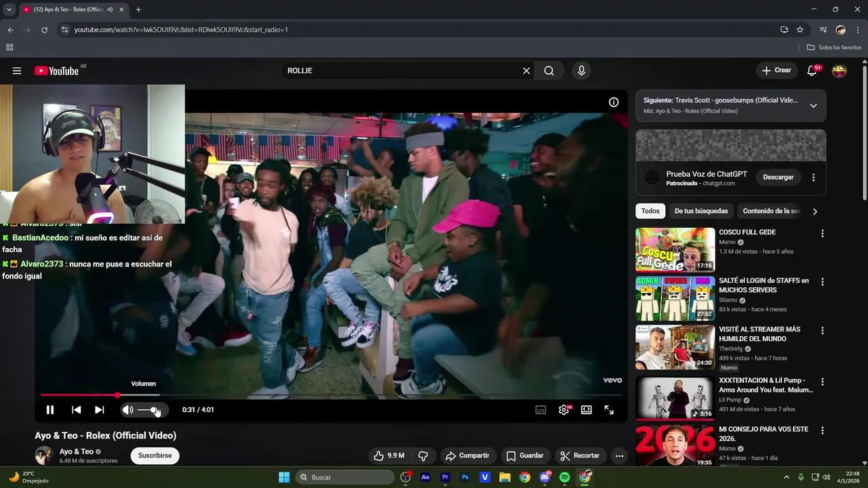
Task: Open VISITÉ AL STREAMER MÁS HUMILDE thumbnail
Action: click(675, 348)
